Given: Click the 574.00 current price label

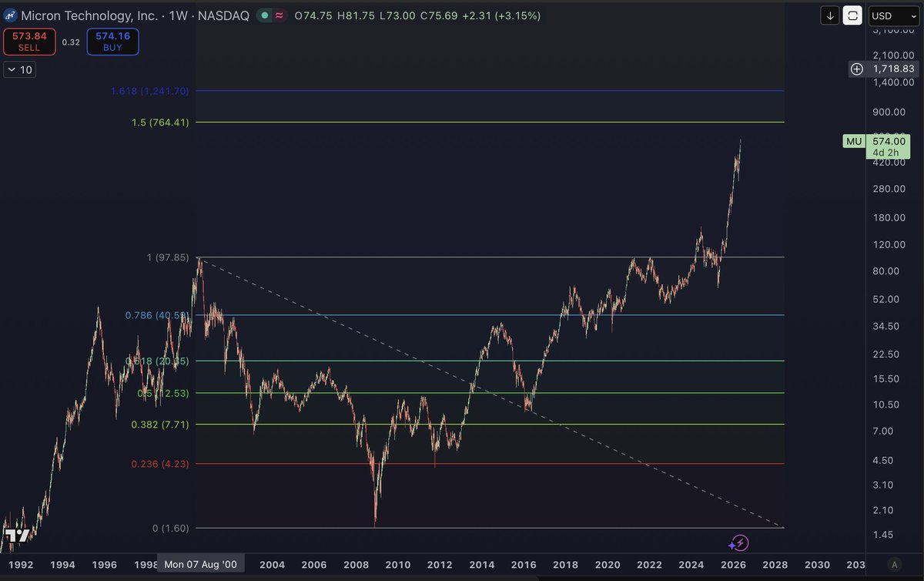Looking at the screenshot, I should (x=889, y=141).
